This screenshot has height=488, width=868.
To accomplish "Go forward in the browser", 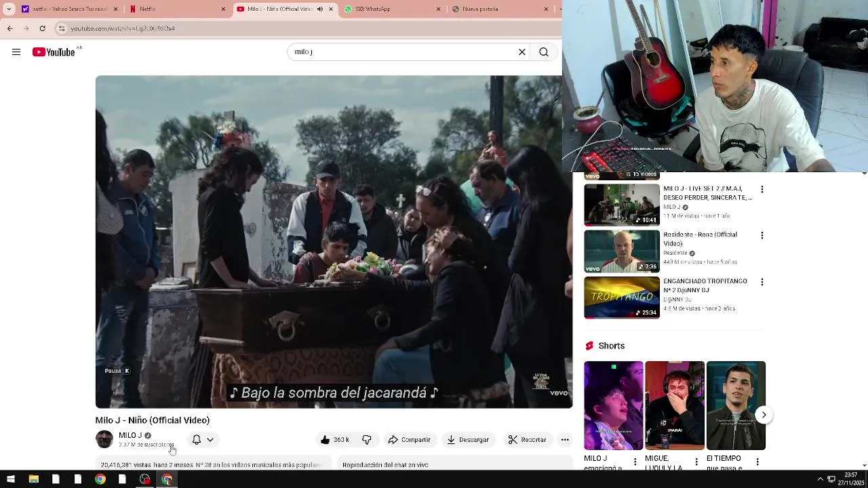I will point(26,28).
